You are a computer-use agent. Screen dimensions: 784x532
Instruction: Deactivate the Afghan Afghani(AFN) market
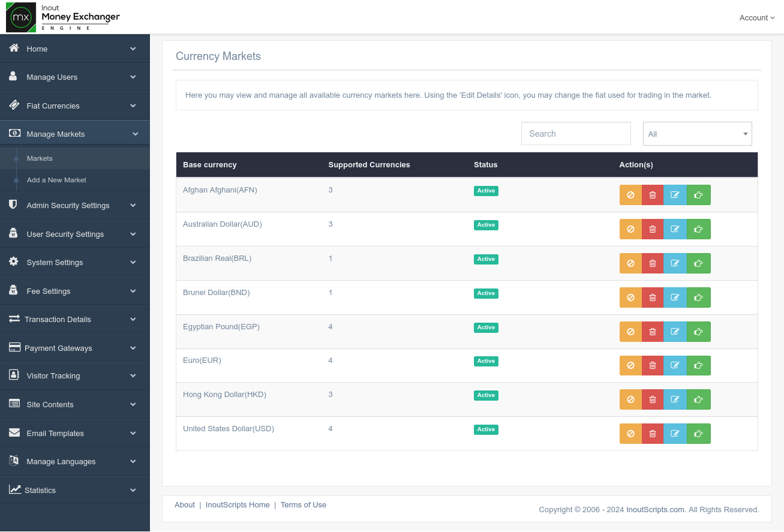(630, 194)
